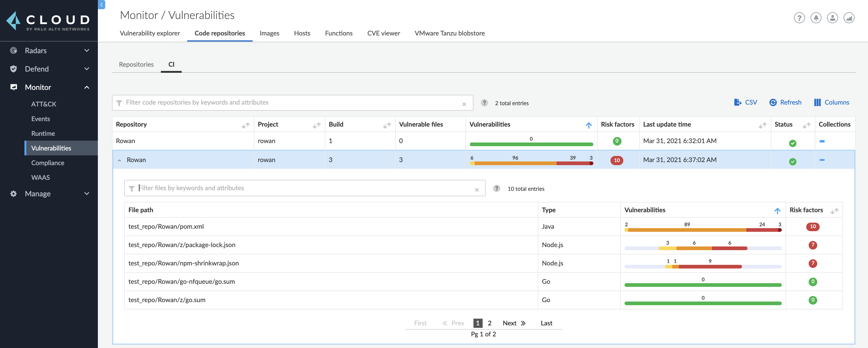Click pom.xml vulnerabilities severity bar
Viewport: 868px width, 348px height.
703,230
